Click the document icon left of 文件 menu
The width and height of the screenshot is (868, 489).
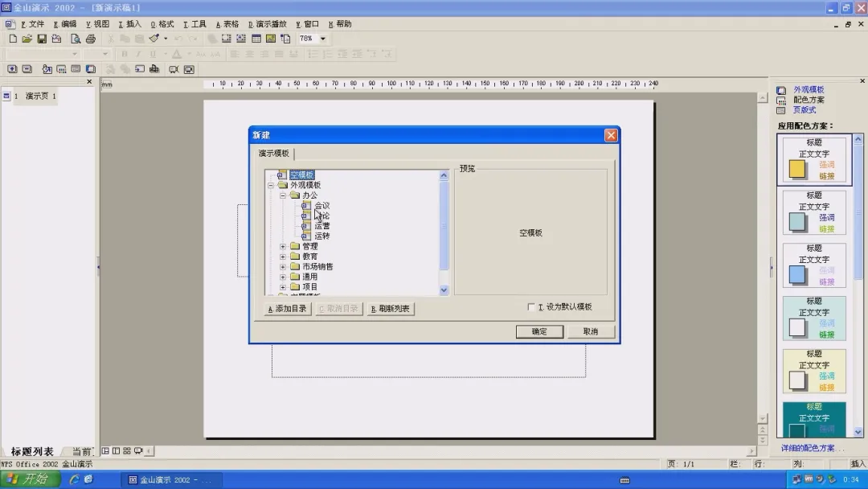pyautogui.click(x=10, y=24)
